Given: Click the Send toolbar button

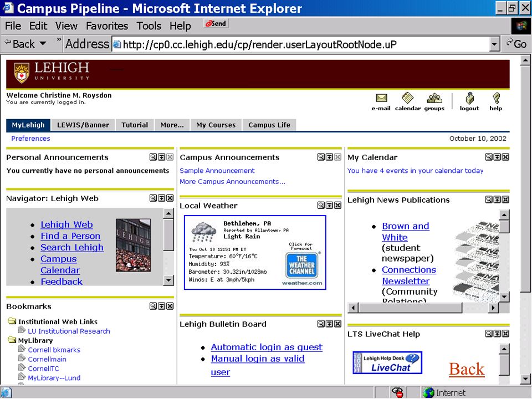Looking at the screenshot, I should pyautogui.click(x=216, y=24).
